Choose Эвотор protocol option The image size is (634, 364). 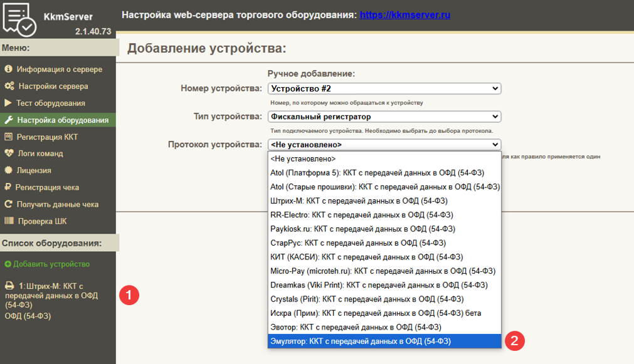pos(384,327)
